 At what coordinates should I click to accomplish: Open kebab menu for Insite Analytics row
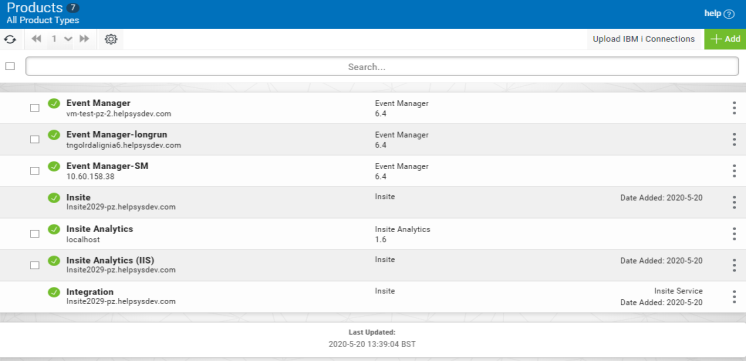tap(734, 234)
